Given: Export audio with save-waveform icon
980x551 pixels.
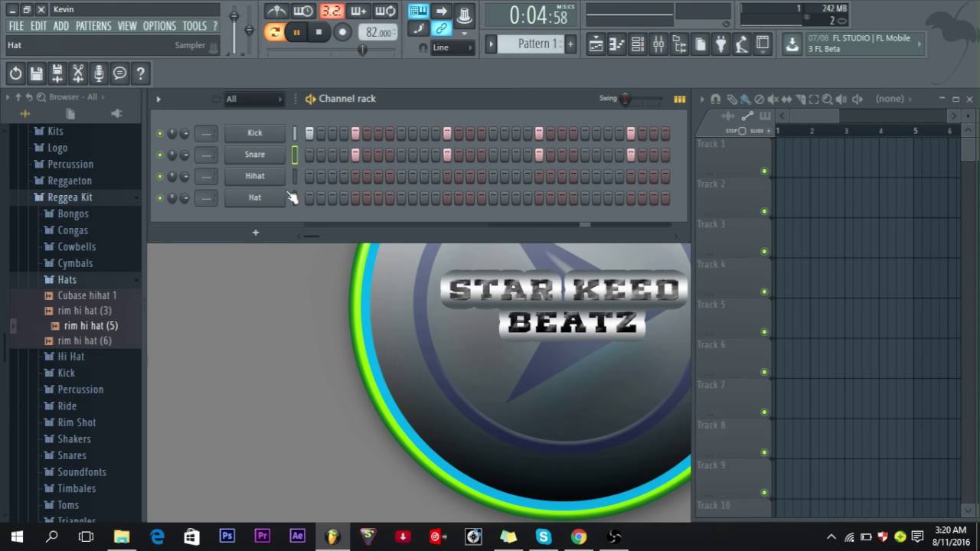Looking at the screenshot, I should (x=57, y=73).
